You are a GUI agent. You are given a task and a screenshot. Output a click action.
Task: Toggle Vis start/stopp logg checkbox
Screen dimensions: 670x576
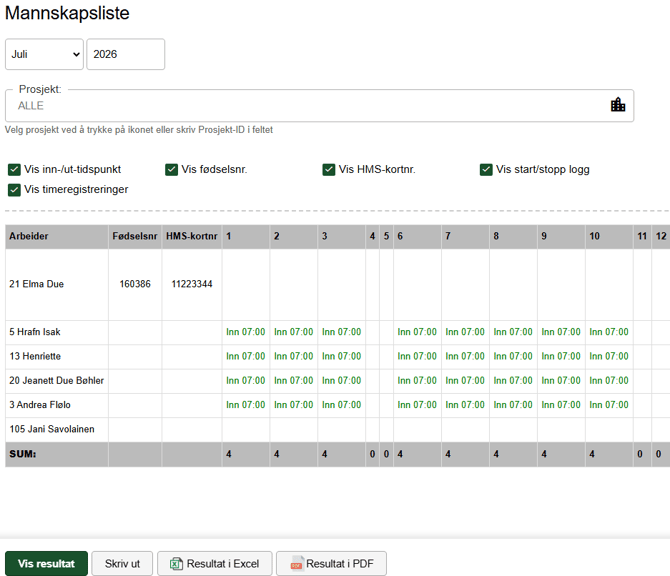point(486,170)
